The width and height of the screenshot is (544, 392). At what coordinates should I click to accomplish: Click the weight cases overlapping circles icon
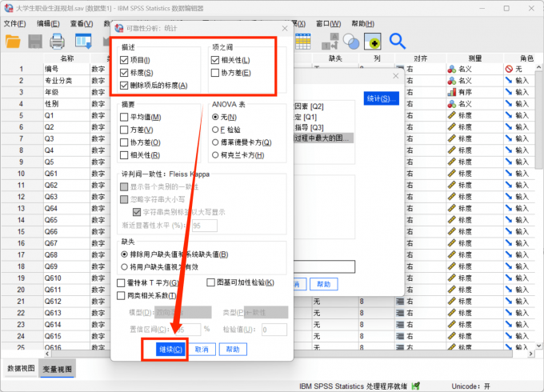coord(350,42)
